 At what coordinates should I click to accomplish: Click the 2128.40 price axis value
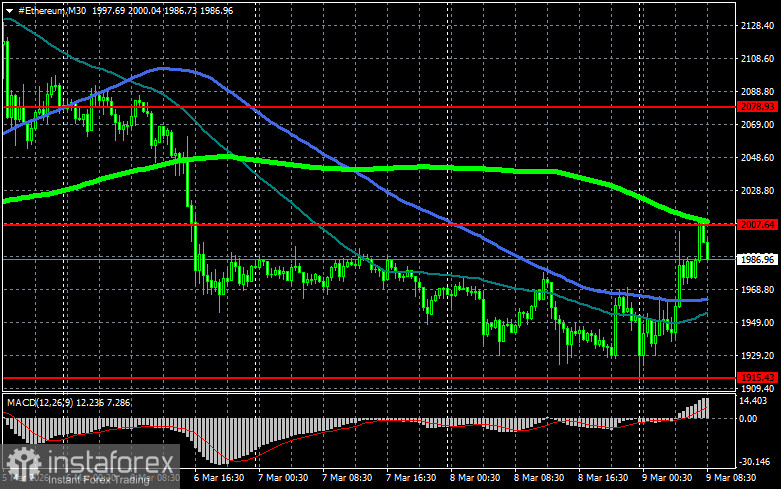click(x=758, y=26)
